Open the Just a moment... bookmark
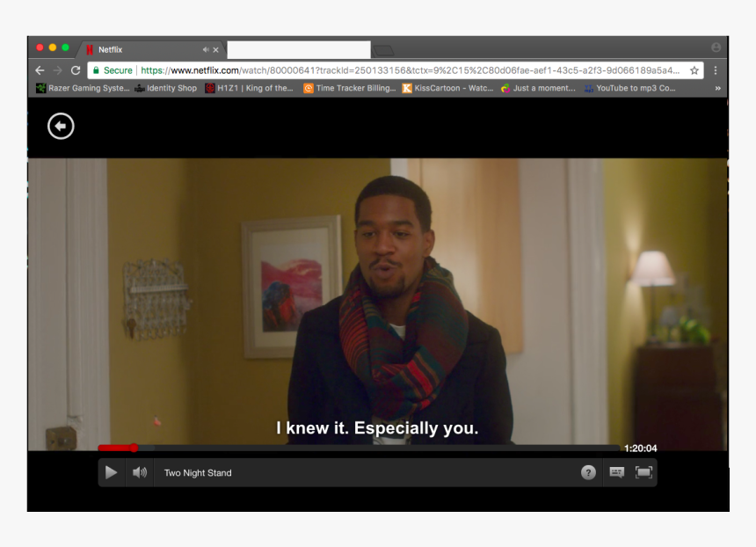 click(538, 88)
